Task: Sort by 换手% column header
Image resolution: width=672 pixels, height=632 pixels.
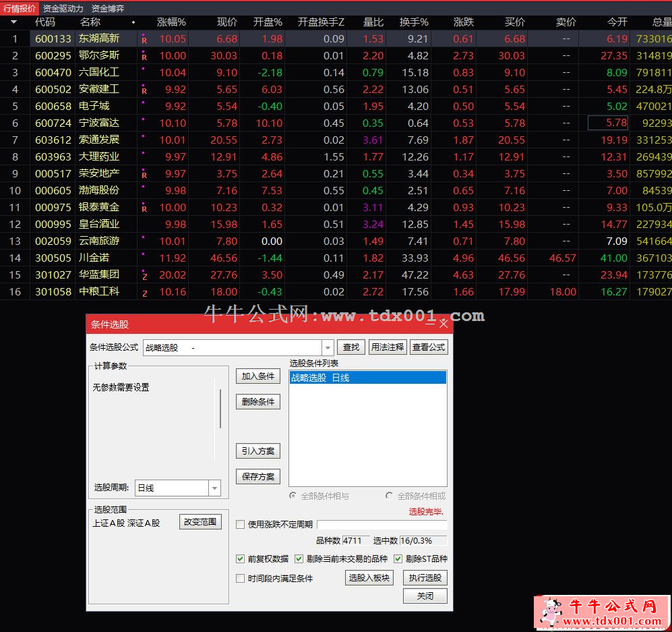Action: (x=414, y=22)
